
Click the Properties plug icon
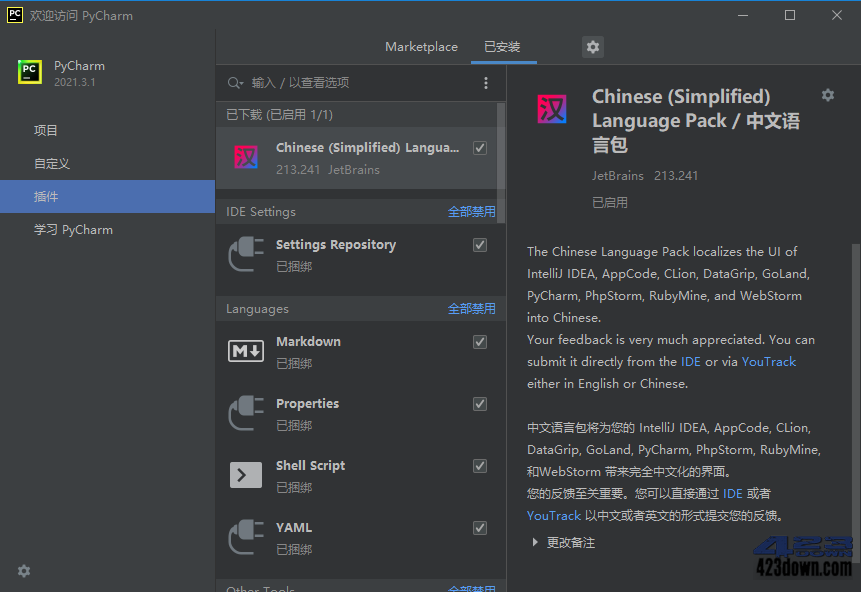[x=244, y=412]
